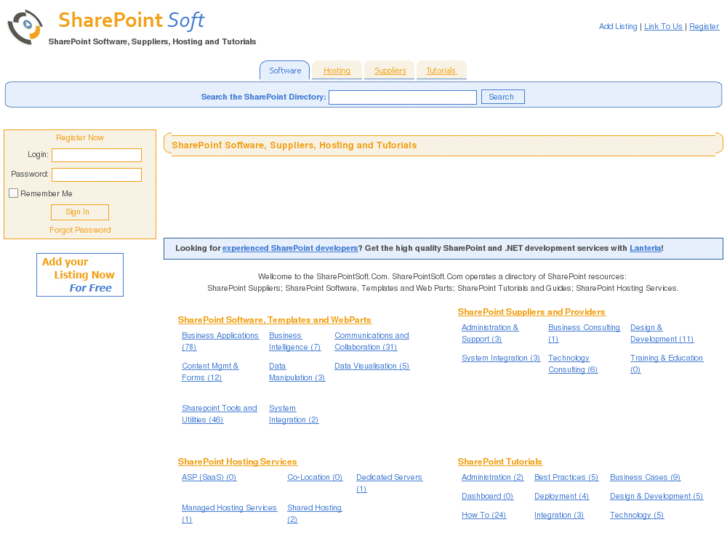Open Communications and Collaboration (31) category
The height and width of the screenshot is (545, 727).
(x=372, y=341)
